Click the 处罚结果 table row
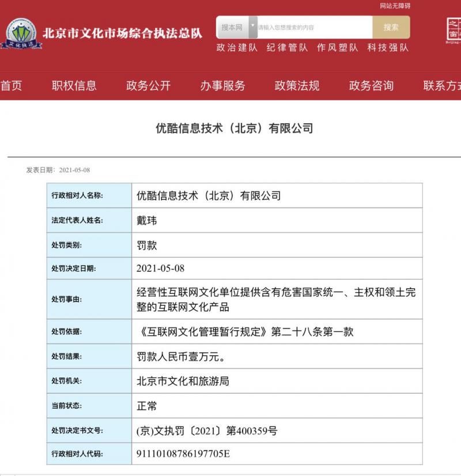Viewport: 461px width, 476px height. pos(231,357)
